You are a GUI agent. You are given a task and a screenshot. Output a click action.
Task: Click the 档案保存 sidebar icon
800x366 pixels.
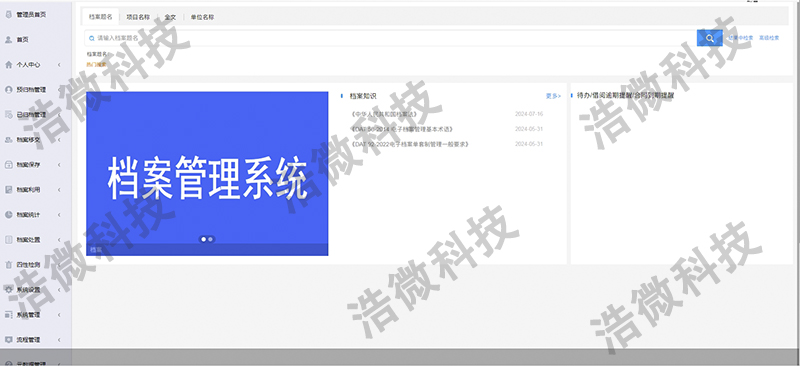click(8, 165)
